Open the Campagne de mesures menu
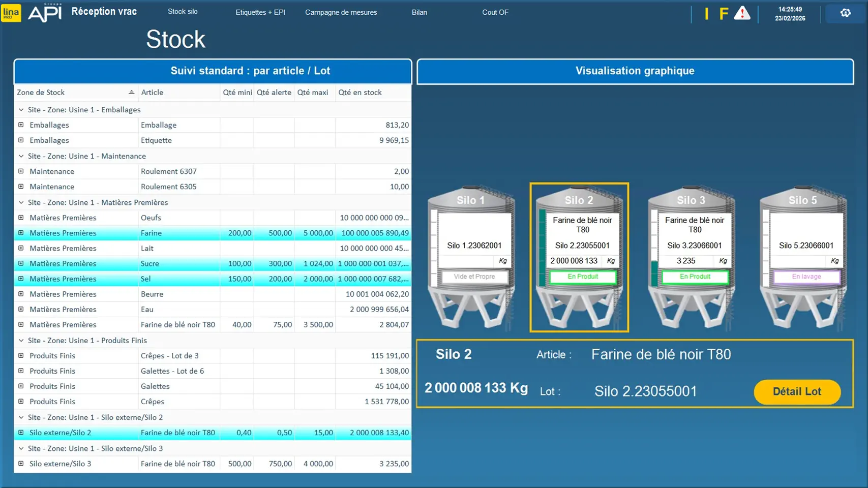 click(341, 12)
